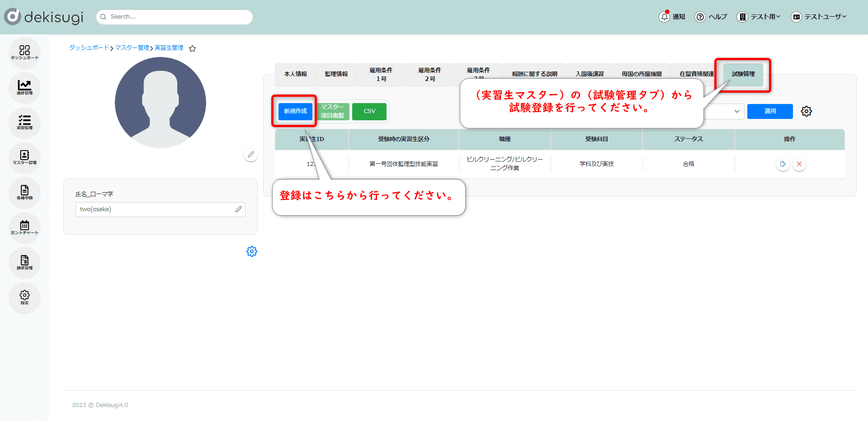
Task: Expand the テスト用 company dropdown
Action: tap(759, 17)
